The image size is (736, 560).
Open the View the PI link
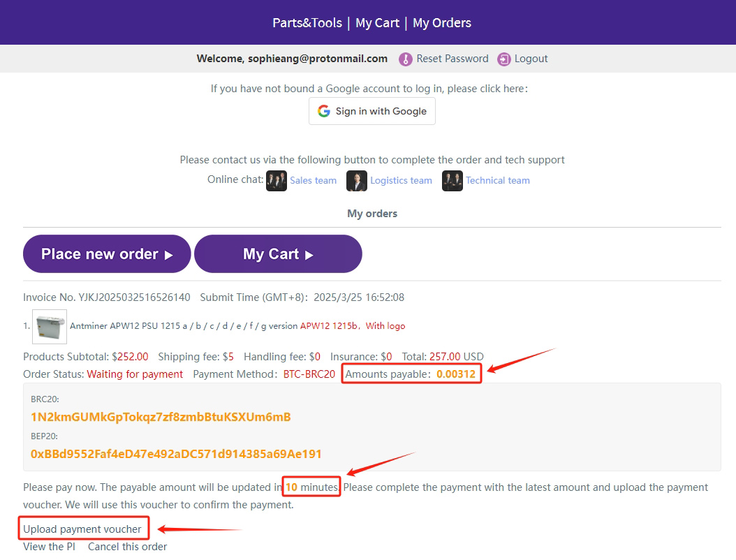point(49,547)
